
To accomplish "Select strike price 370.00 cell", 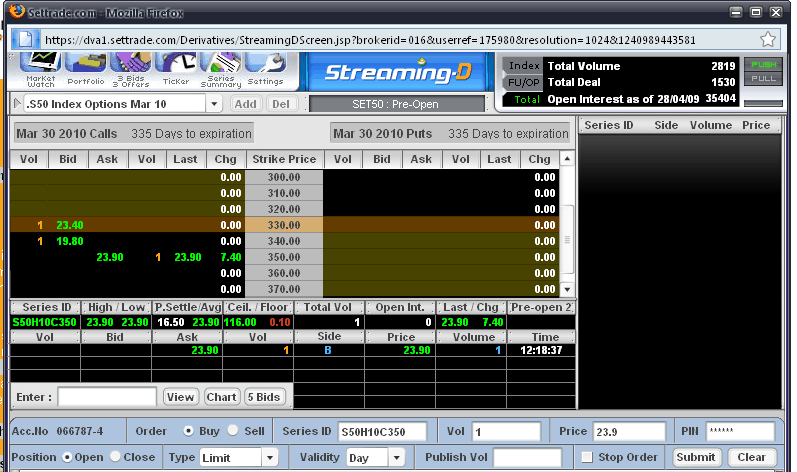I will (284, 289).
